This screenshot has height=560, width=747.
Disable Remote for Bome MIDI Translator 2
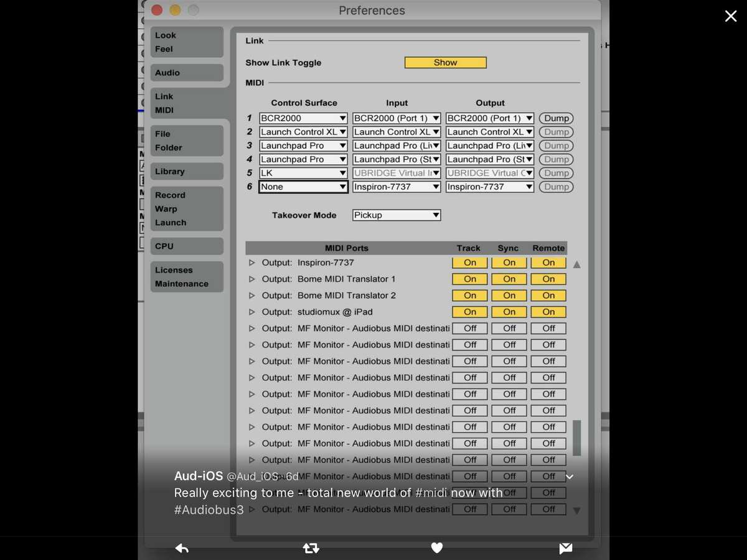[x=548, y=296]
